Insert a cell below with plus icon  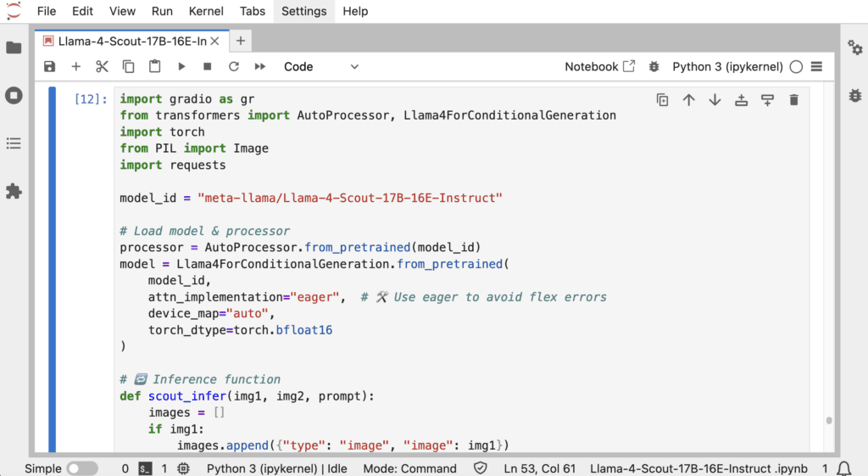click(x=75, y=66)
